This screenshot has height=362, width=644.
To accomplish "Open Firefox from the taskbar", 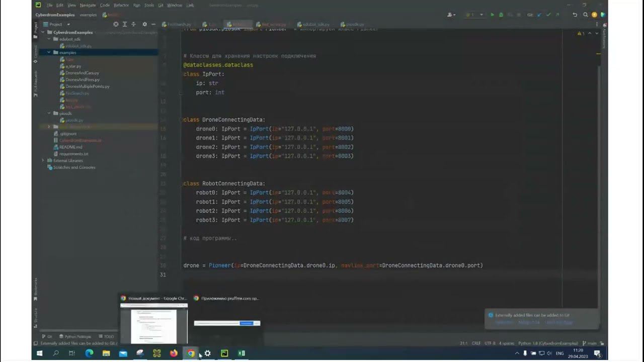I will [x=174, y=353].
